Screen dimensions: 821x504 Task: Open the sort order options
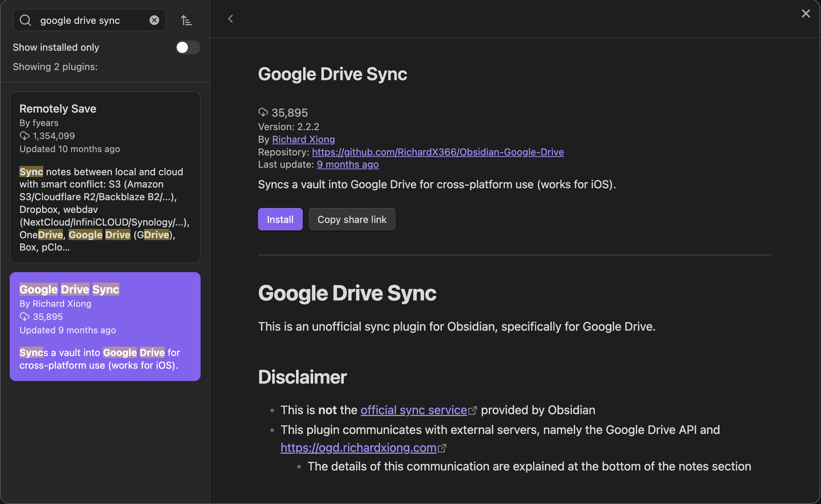(x=186, y=20)
